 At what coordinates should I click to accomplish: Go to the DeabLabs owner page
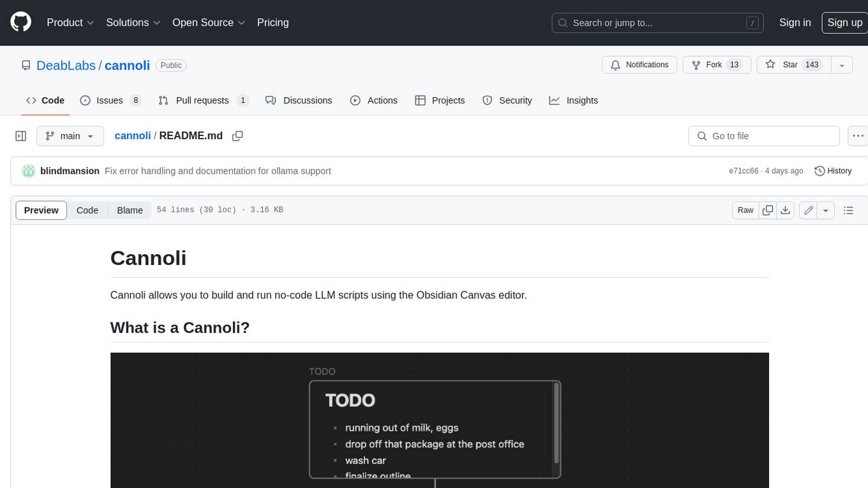point(66,65)
